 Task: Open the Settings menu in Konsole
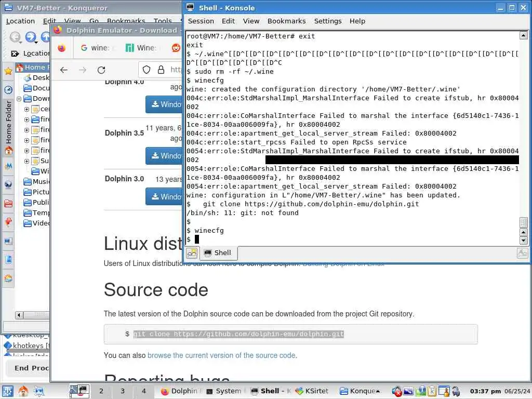328,21
